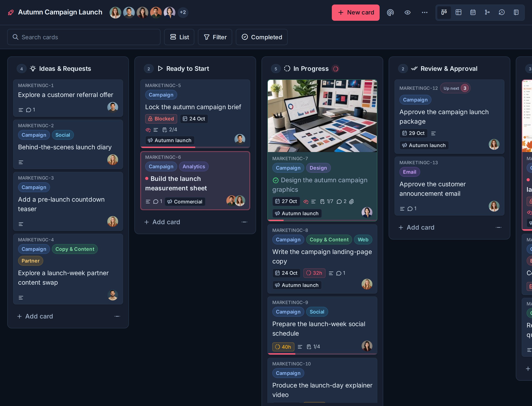Open the branch/dependency view icon

[x=487, y=12]
